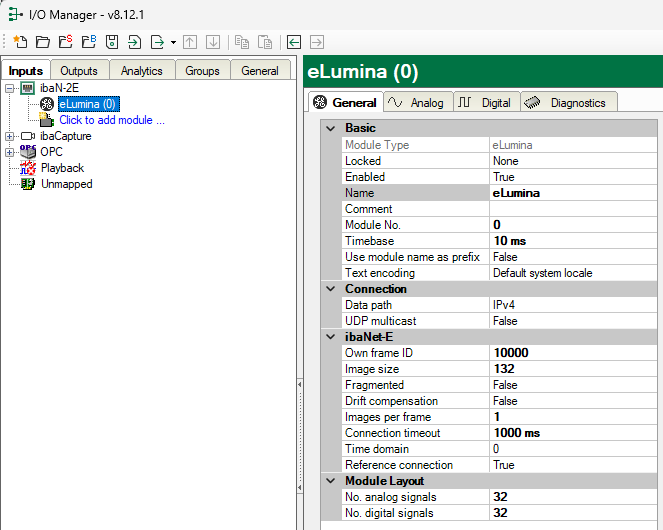
Task: Click the new configuration toolbar icon
Action: tap(20, 42)
